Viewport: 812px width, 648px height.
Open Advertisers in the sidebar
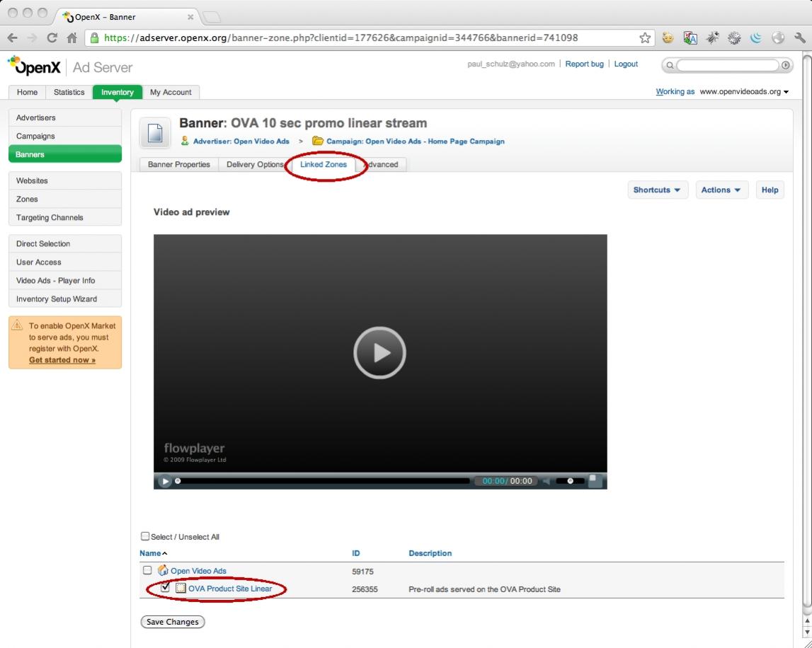pos(65,117)
